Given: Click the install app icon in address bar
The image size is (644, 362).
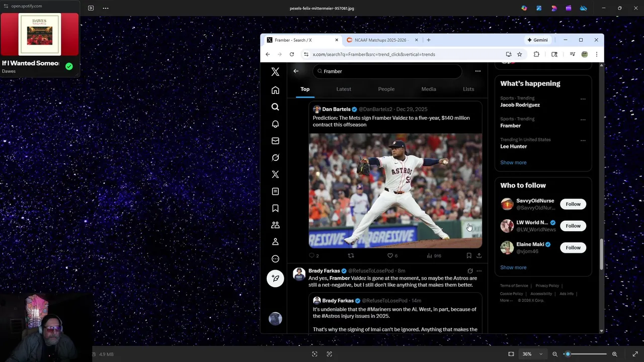Looking at the screenshot, I should (x=509, y=54).
